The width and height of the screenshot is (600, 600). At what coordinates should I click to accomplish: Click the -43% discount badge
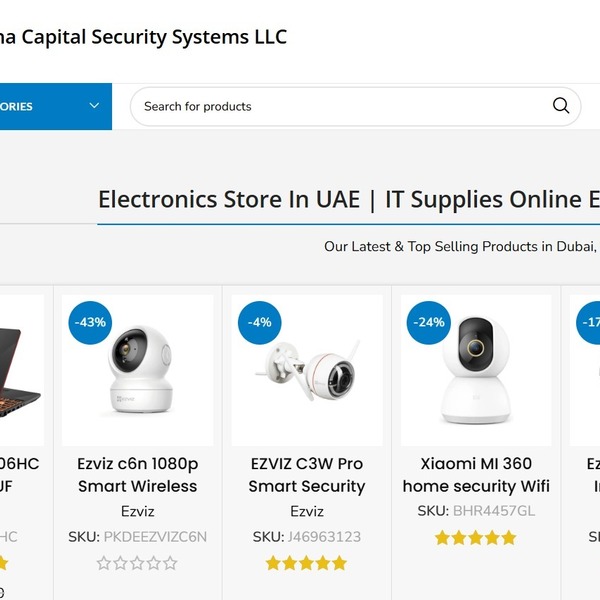point(91,322)
